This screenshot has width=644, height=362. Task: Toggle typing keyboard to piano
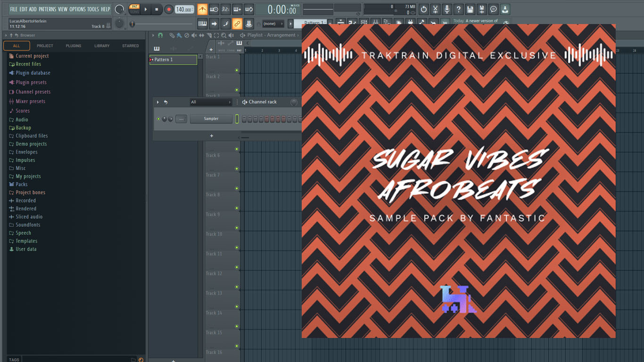[202, 24]
